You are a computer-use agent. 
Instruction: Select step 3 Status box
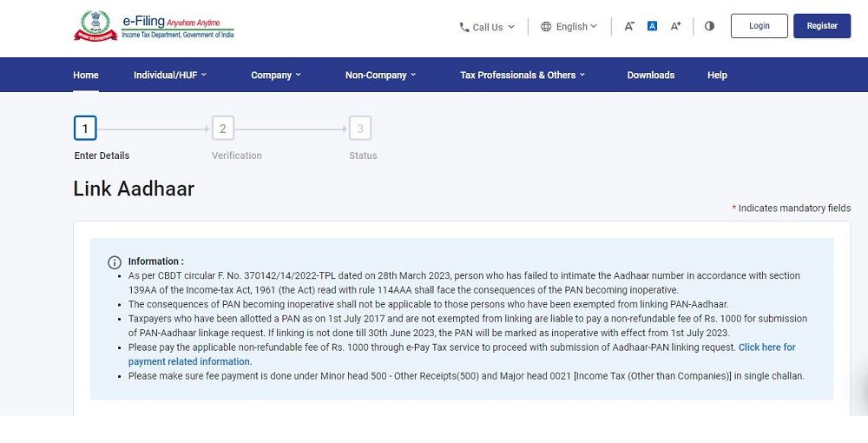click(360, 129)
